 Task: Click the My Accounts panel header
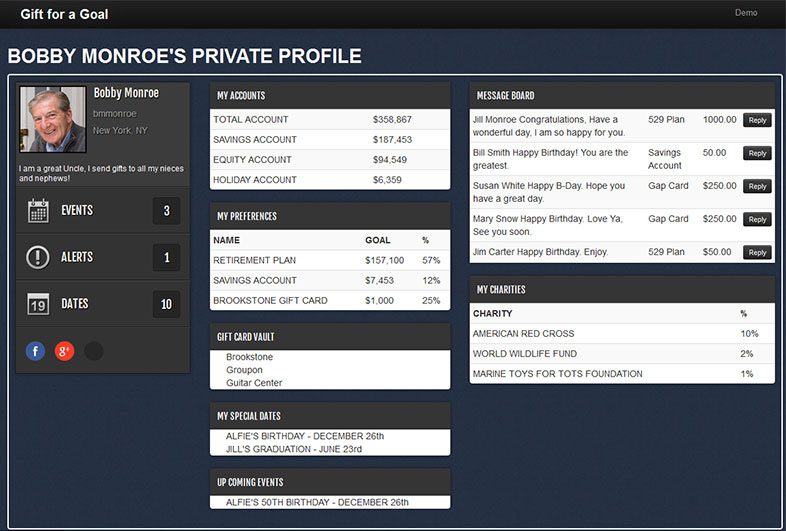[x=330, y=96]
